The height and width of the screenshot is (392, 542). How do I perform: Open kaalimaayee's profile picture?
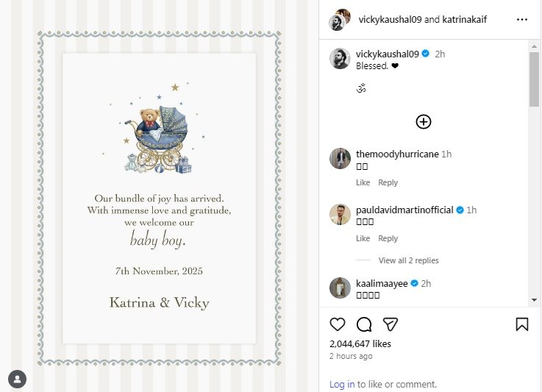(340, 288)
